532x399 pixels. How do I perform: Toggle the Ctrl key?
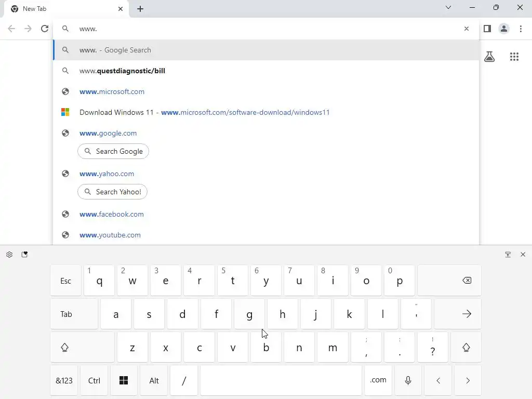tap(94, 380)
